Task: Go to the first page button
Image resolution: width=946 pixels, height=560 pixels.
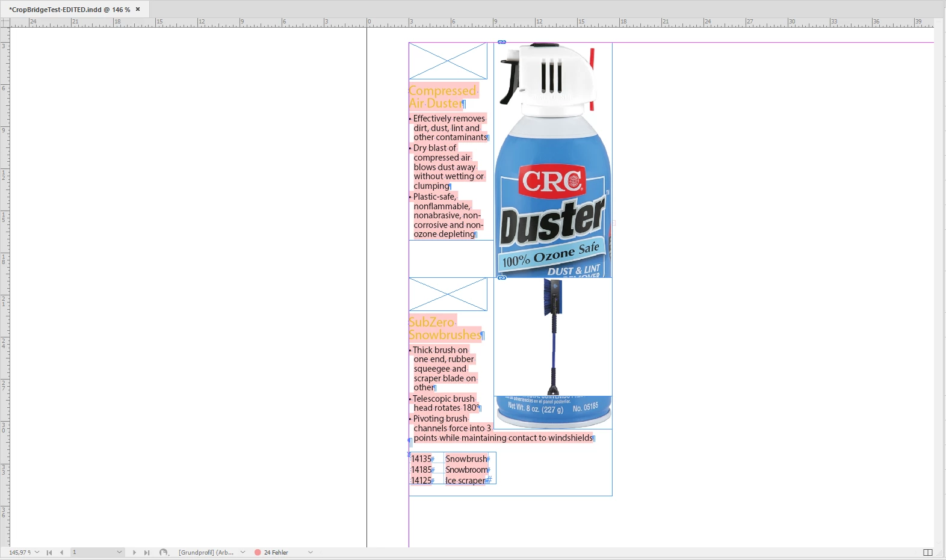Action: 49,552
